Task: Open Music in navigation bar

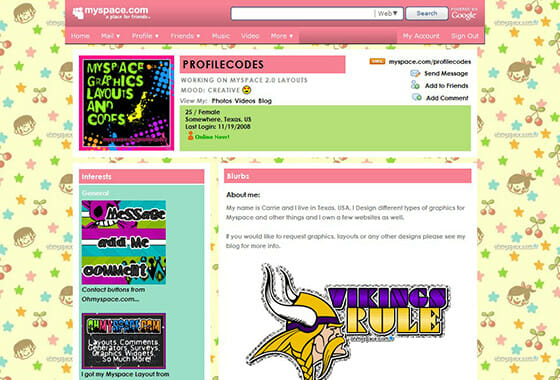Action: tap(221, 36)
